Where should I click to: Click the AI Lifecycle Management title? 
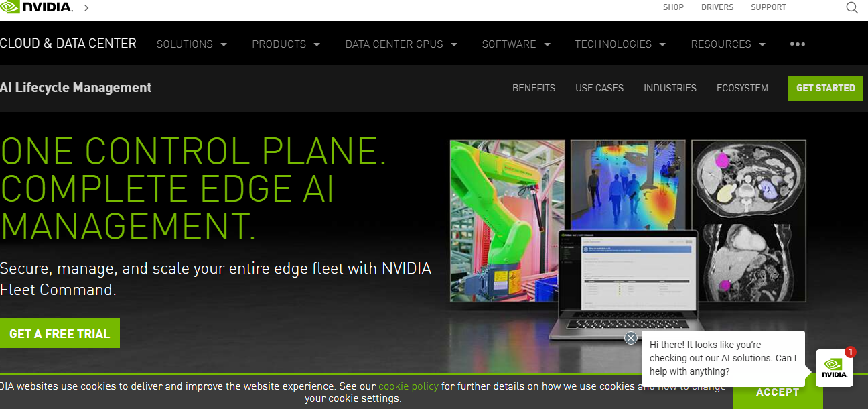click(76, 87)
